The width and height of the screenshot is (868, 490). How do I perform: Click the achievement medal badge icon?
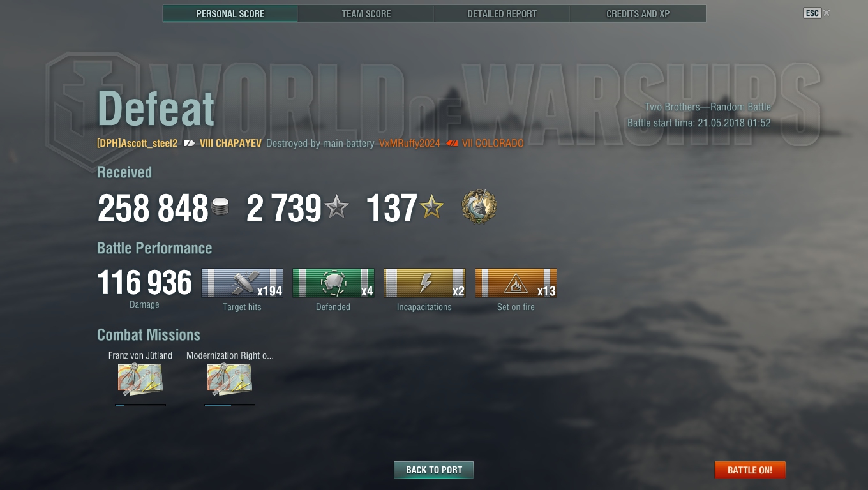coord(479,207)
